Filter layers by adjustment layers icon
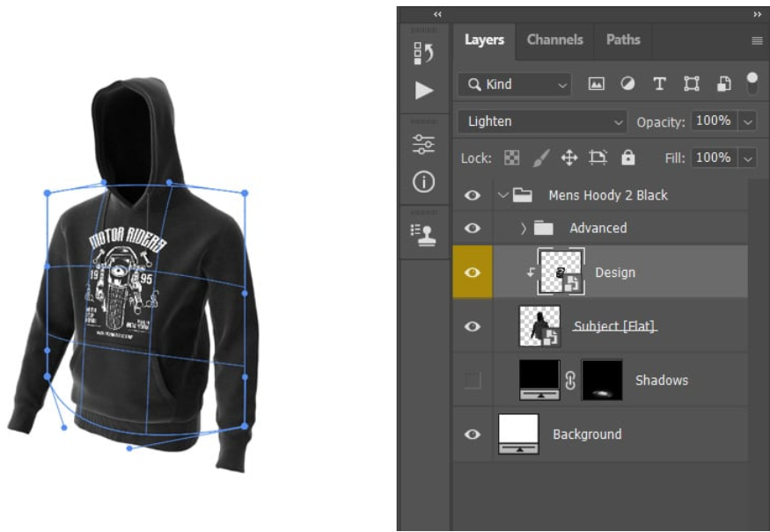Image resolution: width=770 pixels, height=532 pixels. (627, 84)
